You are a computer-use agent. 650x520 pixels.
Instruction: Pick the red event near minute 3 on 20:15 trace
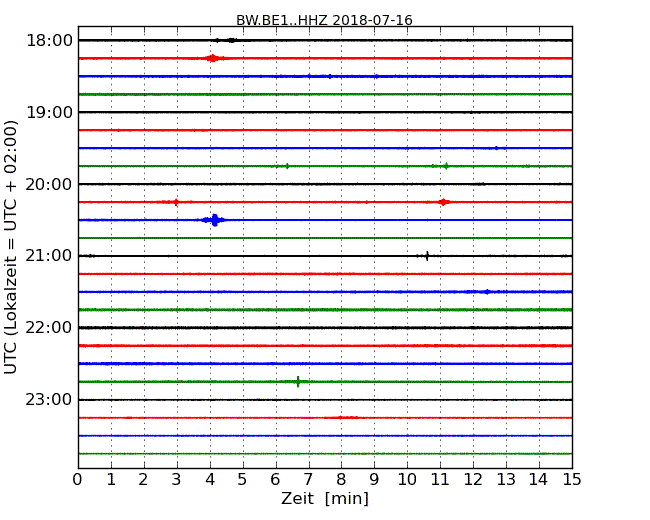(176, 202)
